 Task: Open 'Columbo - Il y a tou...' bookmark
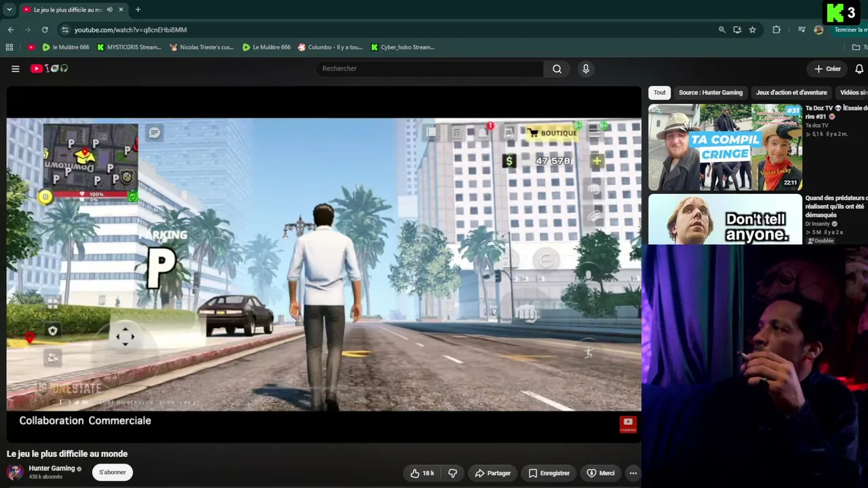(x=330, y=47)
